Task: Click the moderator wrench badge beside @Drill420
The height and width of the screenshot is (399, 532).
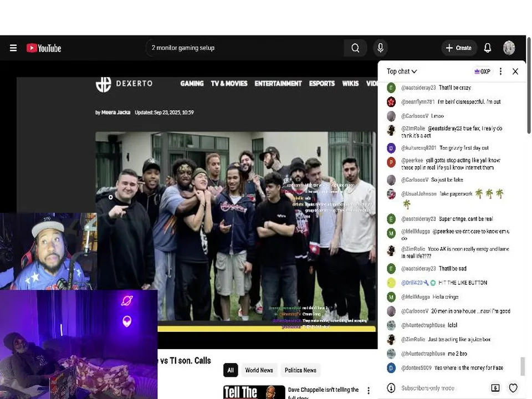Action: click(426, 283)
